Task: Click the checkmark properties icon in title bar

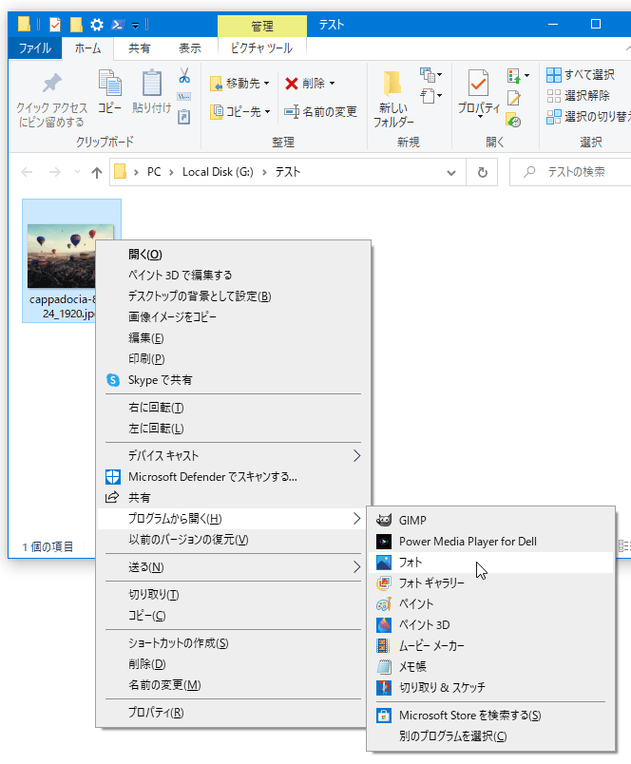Action: point(55,24)
